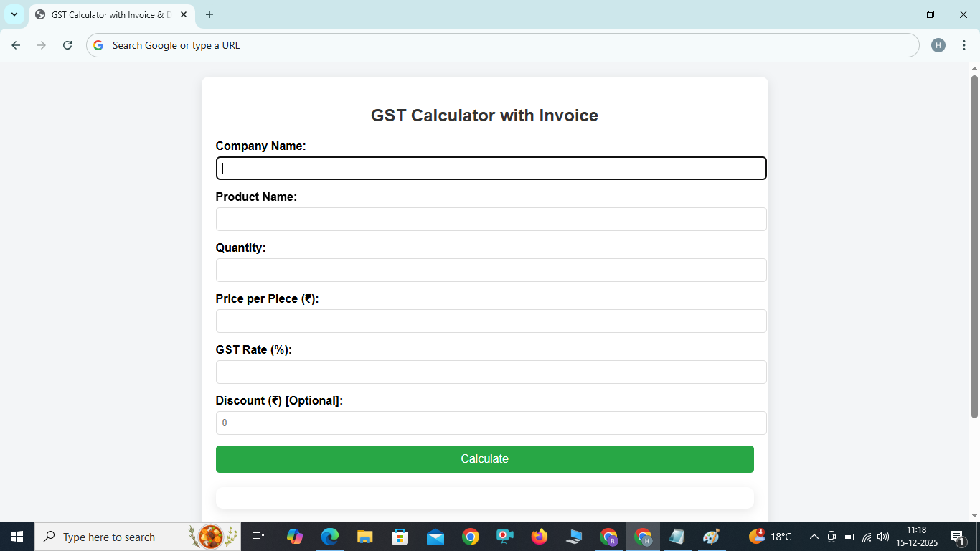Click the Discount amount field
The height and width of the screenshot is (551, 980).
(x=491, y=423)
